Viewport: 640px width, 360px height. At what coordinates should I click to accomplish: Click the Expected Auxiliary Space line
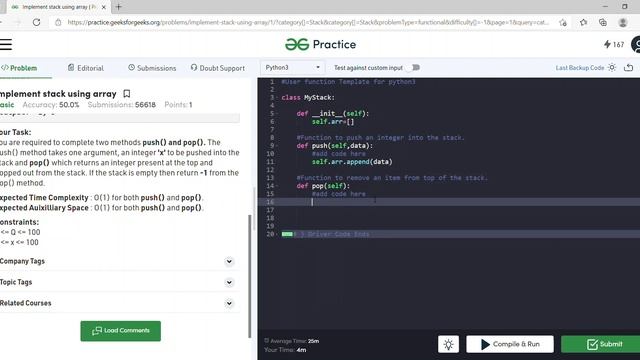tap(102, 208)
